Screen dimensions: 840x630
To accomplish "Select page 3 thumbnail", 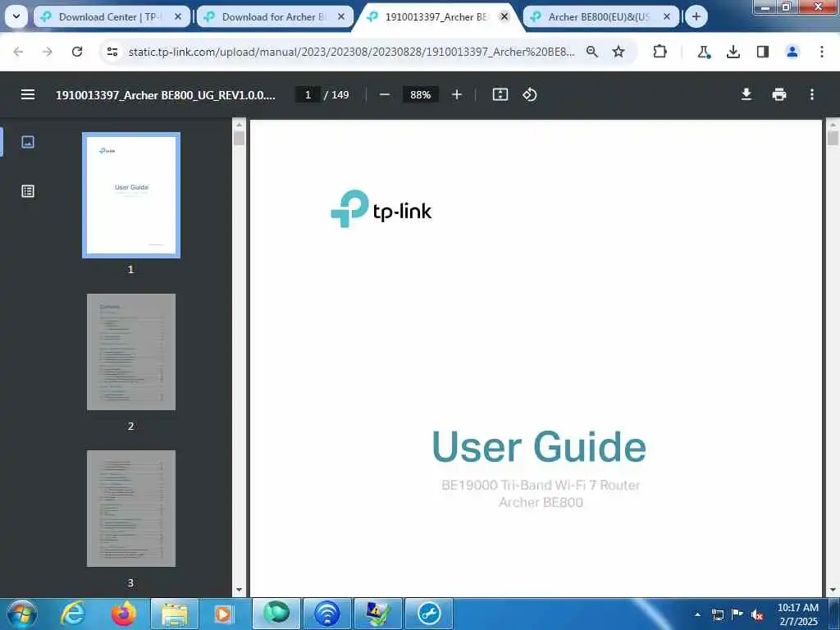I will coord(131,509).
